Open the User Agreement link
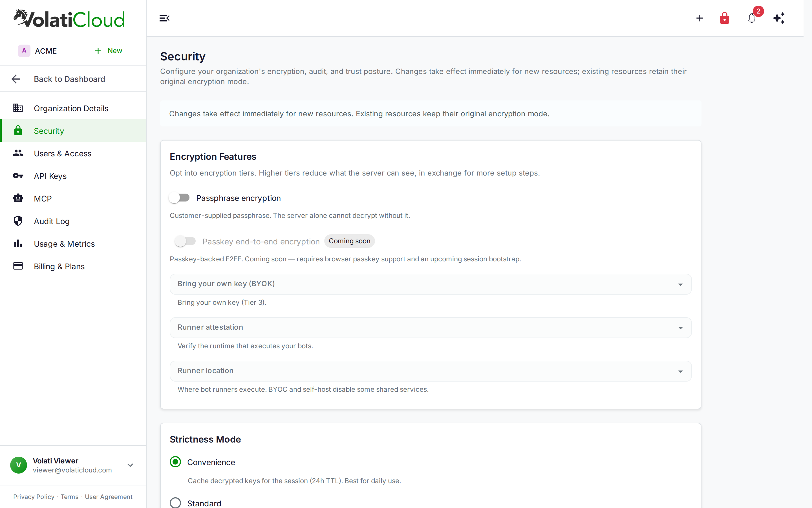Image resolution: width=812 pixels, height=508 pixels. 109,497
